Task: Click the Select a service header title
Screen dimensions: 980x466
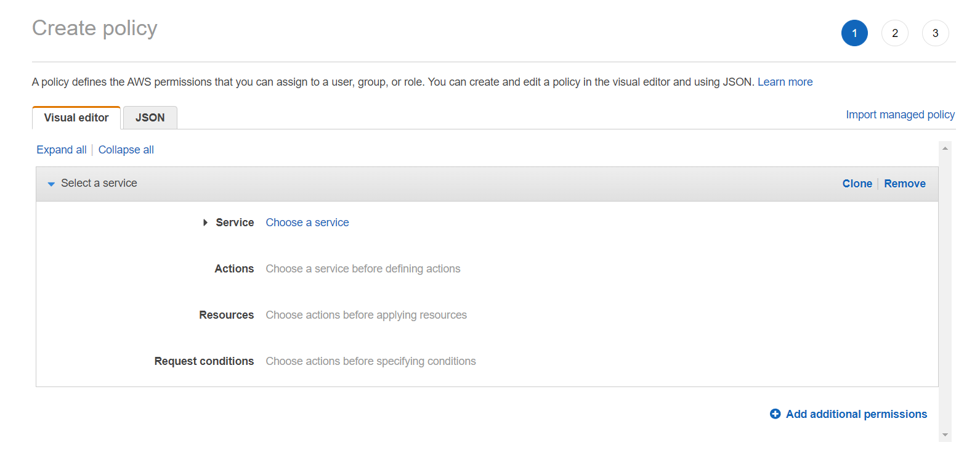Action: (99, 183)
